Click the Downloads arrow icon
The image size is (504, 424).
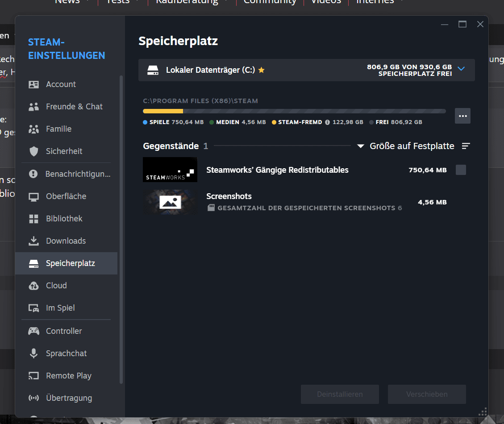[x=34, y=241]
